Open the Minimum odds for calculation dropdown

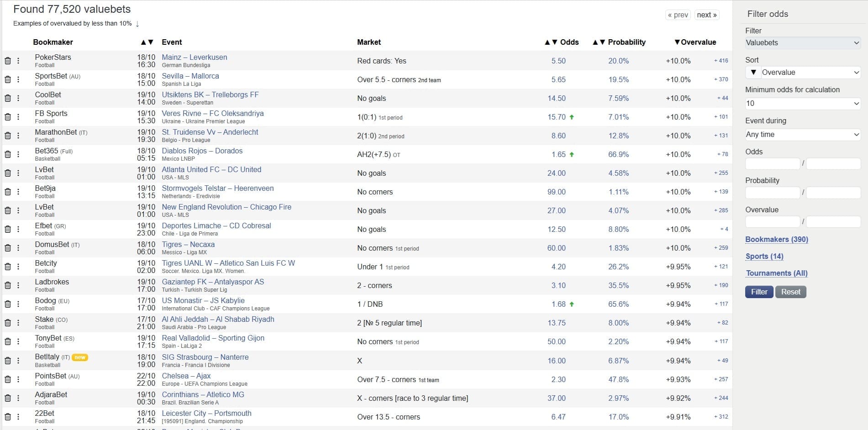coord(802,103)
